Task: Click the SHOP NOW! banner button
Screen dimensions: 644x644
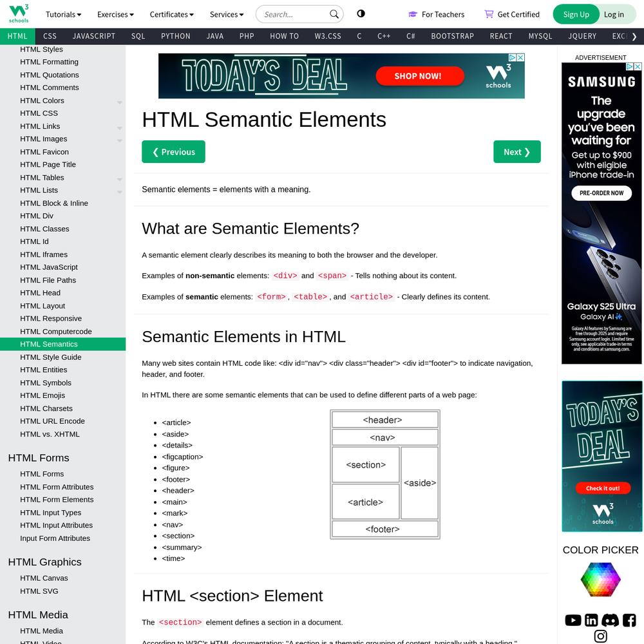Action: (x=420, y=76)
